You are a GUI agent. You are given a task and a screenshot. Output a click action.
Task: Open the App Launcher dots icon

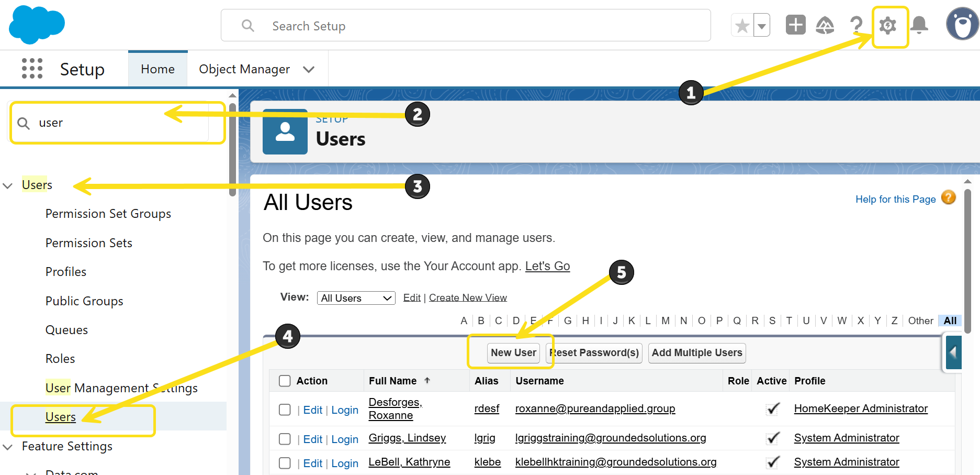[32, 69]
